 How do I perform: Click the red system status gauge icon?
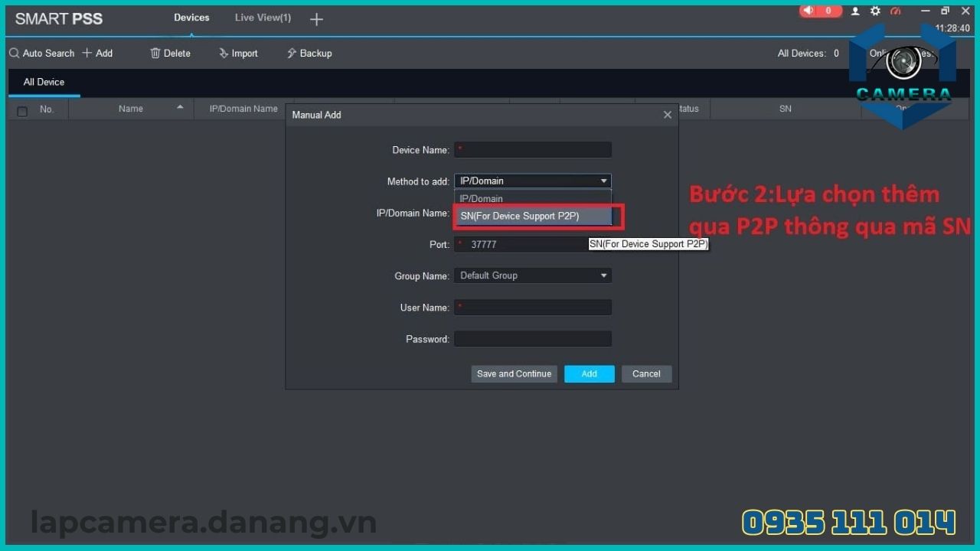pos(896,11)
